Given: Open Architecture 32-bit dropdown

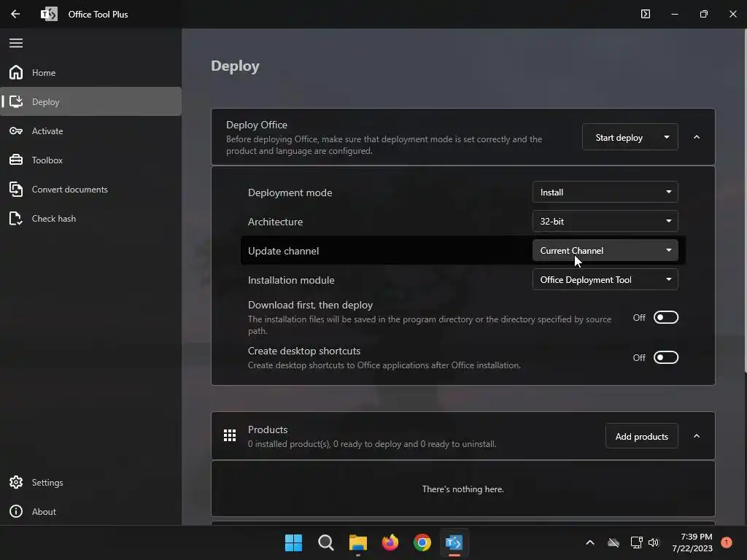Looking at the screenshot, I should point(605,221).
